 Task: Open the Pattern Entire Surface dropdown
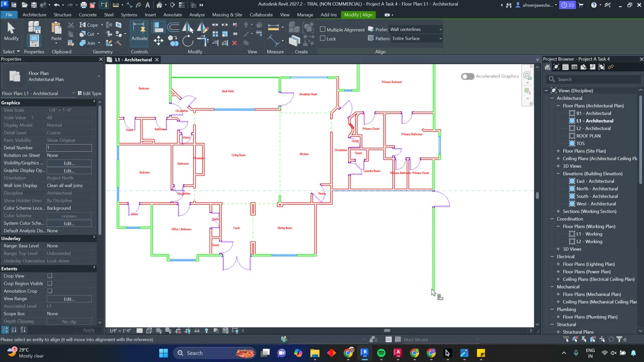click(x=417, y=39)
